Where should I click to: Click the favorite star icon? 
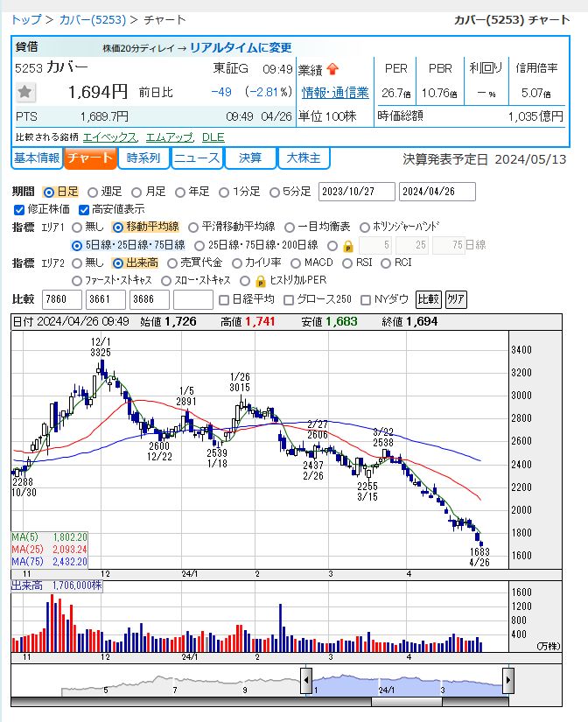click(x=24, y=92)
